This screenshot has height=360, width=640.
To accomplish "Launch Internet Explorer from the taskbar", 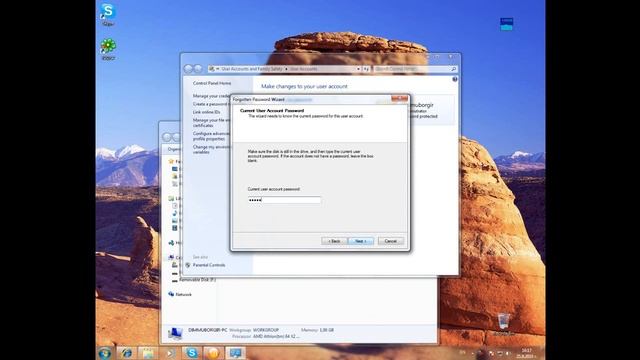I will 127,353.
